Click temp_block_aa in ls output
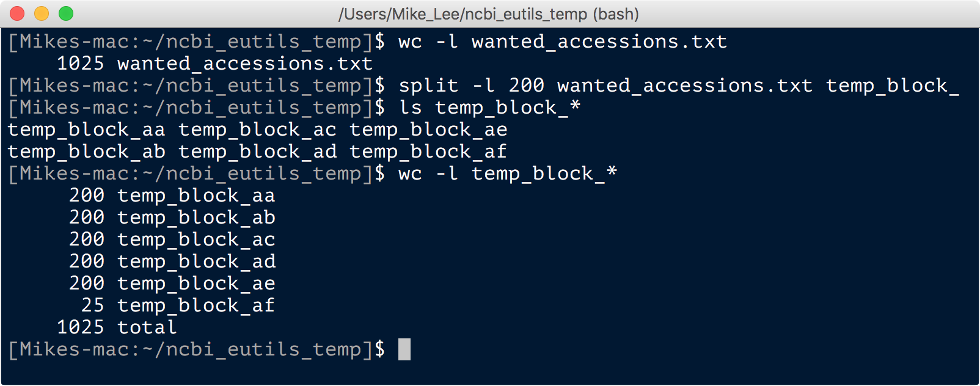 click(86, 129)
